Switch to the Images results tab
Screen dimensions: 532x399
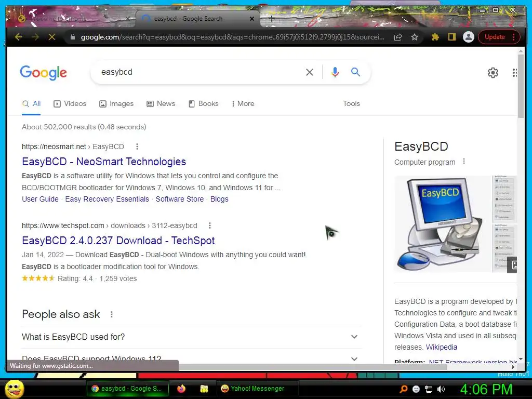click(x=116, y=104)
